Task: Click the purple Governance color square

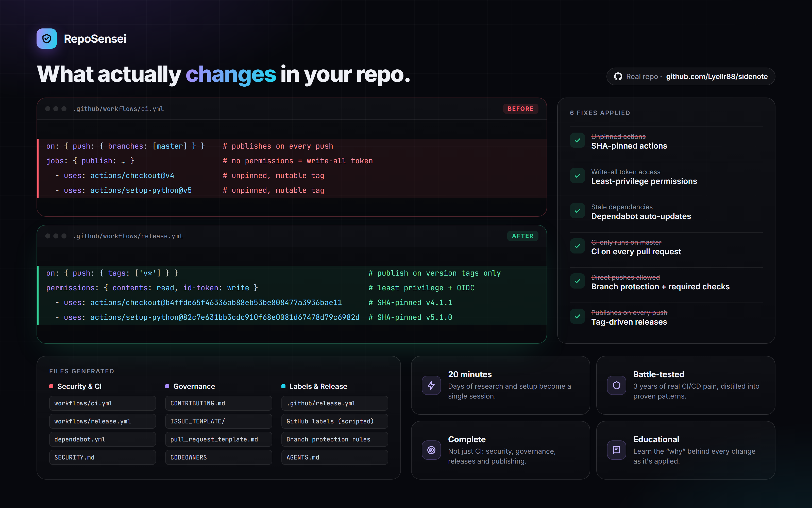Action: 167,386
